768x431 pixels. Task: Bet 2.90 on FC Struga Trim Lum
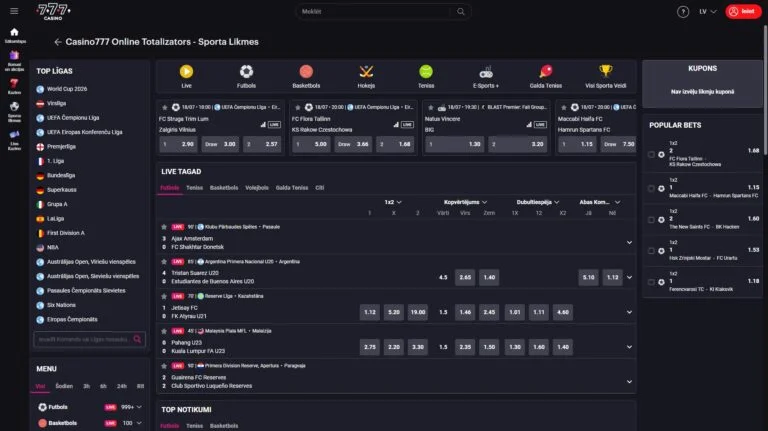coord(187,144)
